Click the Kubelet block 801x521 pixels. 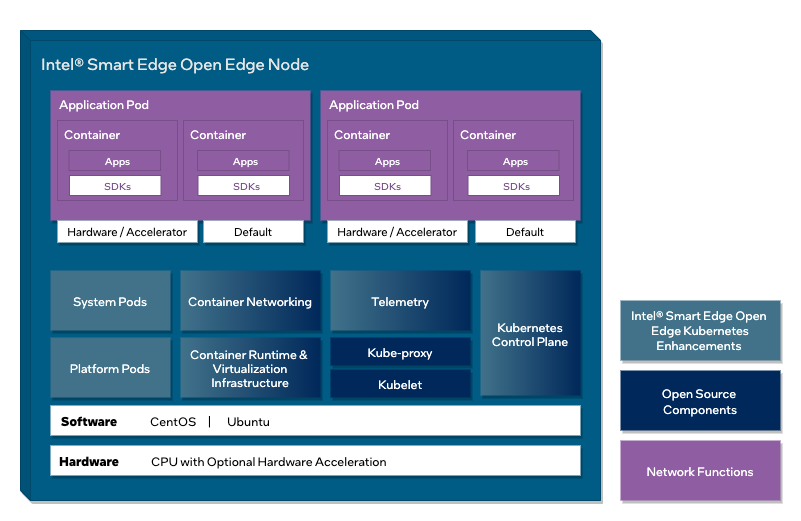click(400, 385)
